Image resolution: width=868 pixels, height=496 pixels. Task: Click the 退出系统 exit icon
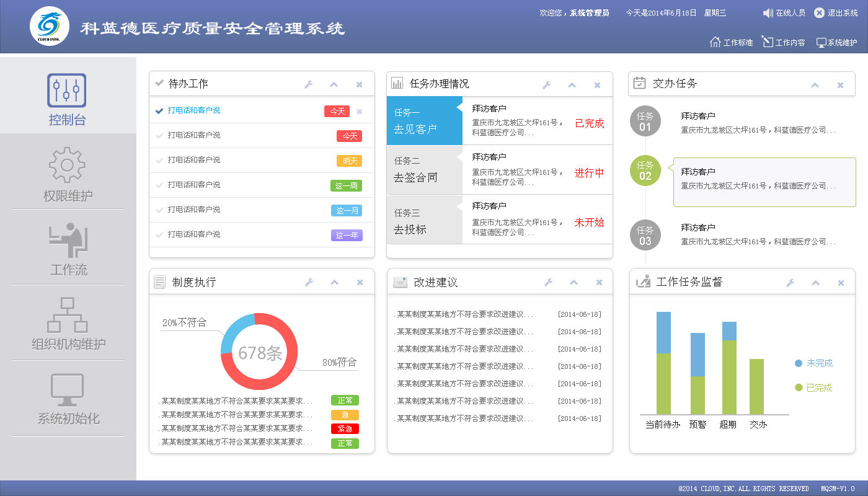820,13
